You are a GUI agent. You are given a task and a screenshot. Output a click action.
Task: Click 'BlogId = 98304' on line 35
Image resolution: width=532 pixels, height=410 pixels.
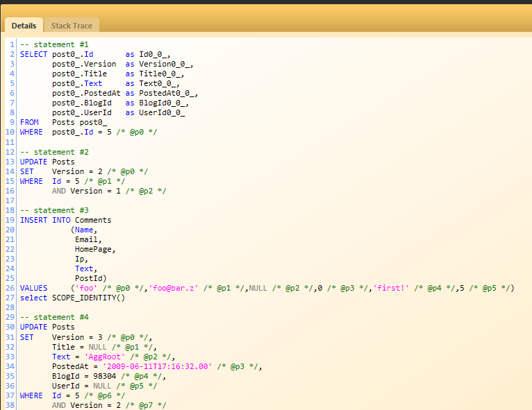click(84, 377)
